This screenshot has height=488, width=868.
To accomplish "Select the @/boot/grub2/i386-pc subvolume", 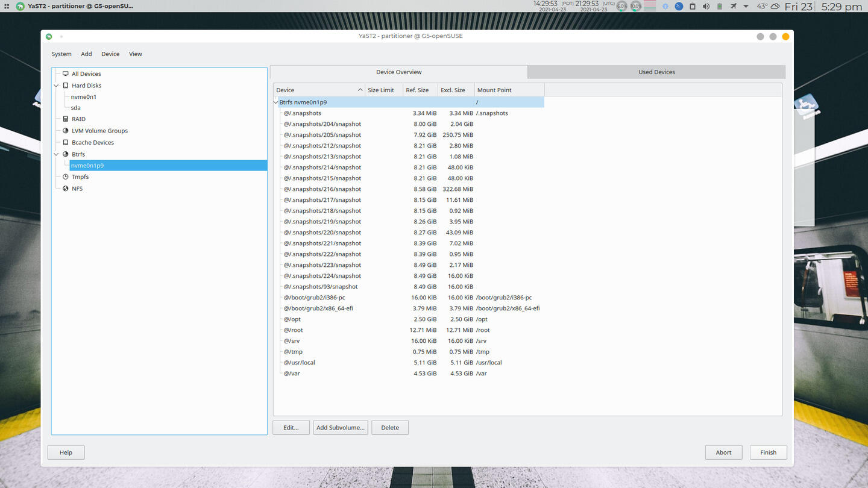I will pyautogui.click(x=409, y=298).
